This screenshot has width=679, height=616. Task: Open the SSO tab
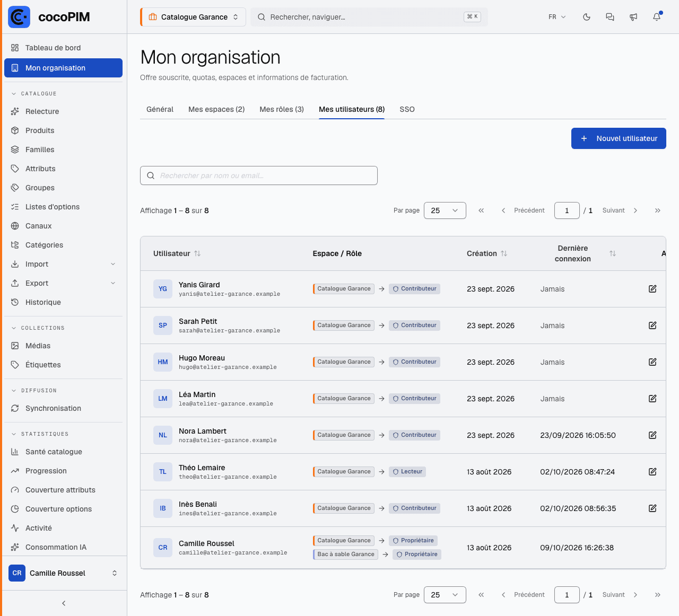tap(407, 109)
